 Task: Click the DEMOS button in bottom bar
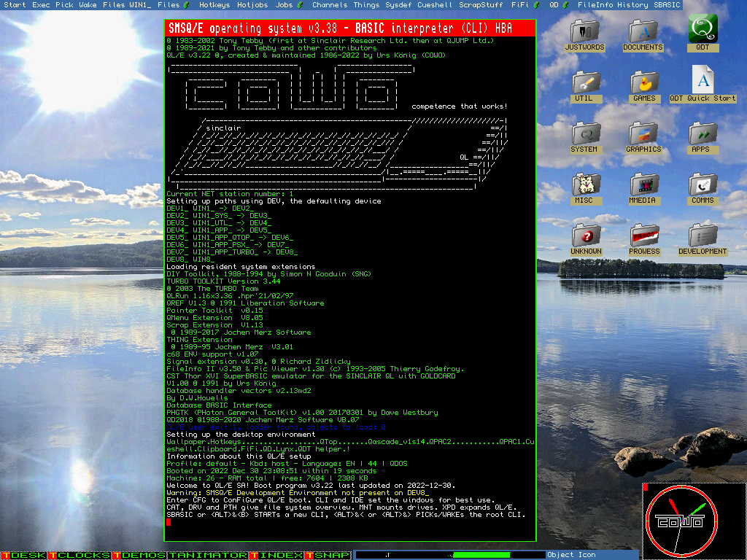click(x=139, y=555)
